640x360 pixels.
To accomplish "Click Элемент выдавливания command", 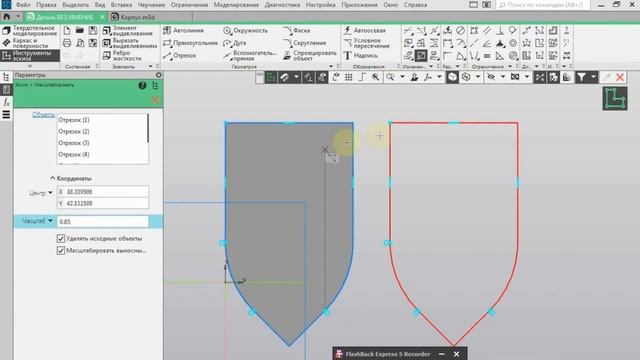I will [127, 31].
